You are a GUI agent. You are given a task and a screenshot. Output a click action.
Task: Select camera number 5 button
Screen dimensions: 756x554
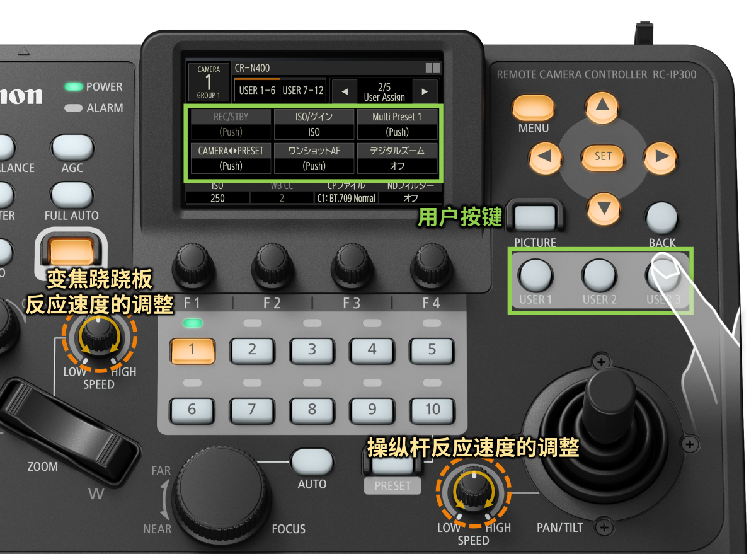[432, 350]
